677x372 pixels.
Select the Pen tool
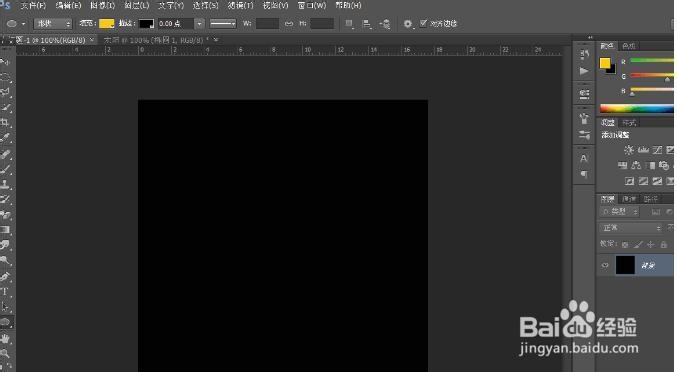click(5, 276)
